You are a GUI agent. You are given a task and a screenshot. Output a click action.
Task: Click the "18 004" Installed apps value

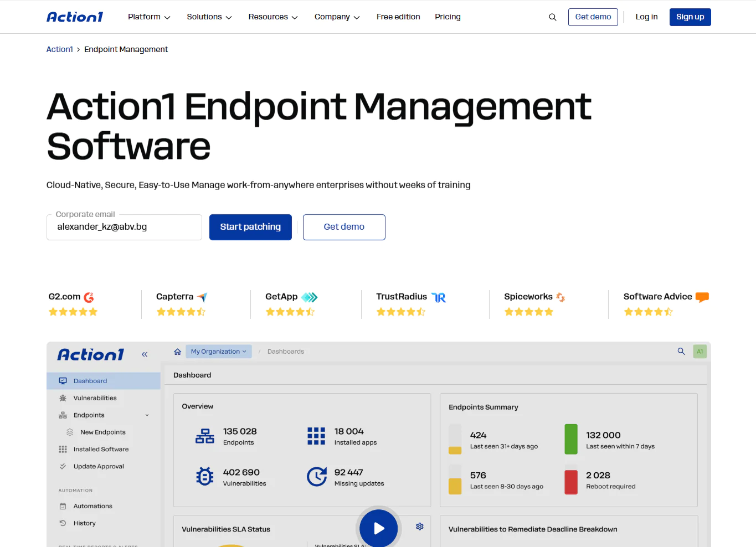tap(349, 431)
